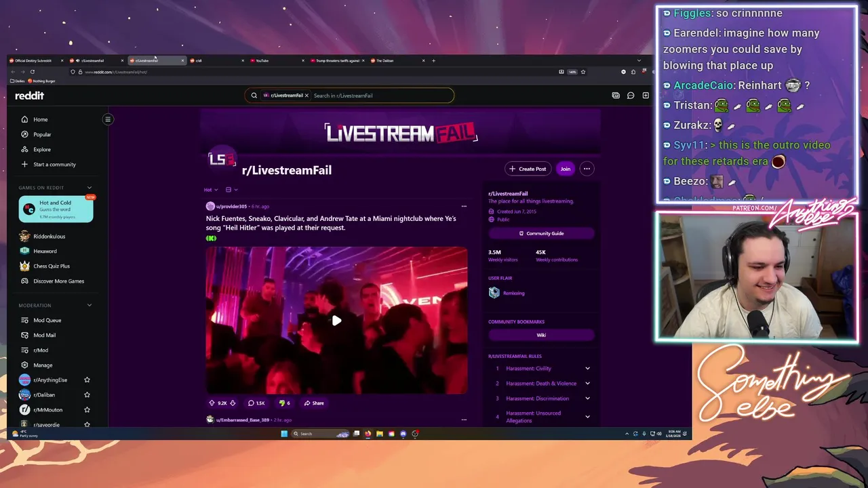Join the r/LivestreamFail community
The height and width of the screenshot is (488, 868).
(x=565, y=169)
